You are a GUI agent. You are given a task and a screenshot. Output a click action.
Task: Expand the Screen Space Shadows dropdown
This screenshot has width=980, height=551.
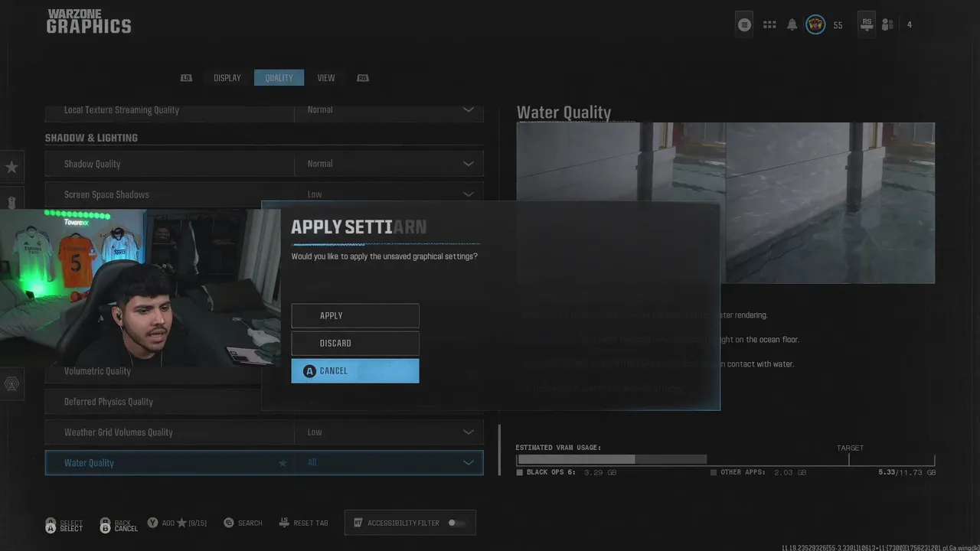468,194
